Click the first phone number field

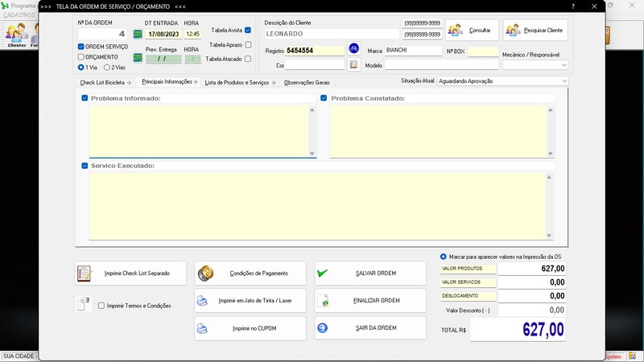point(422,23)
